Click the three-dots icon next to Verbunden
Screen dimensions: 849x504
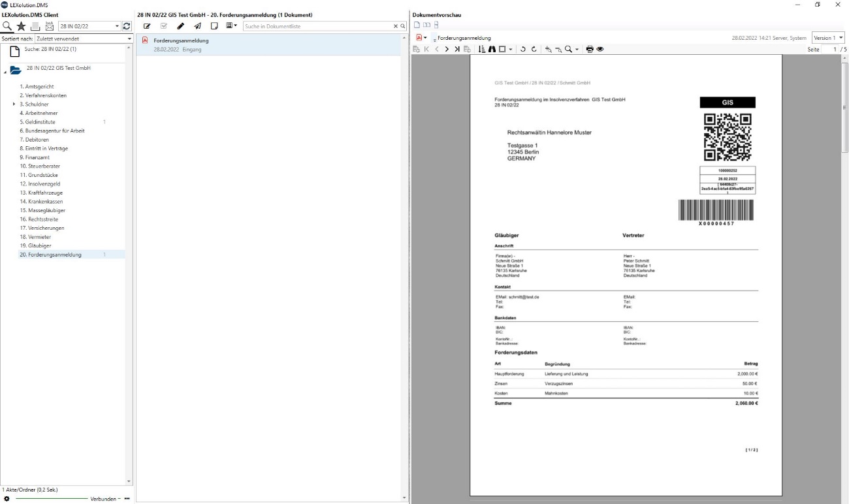(127, 499)
